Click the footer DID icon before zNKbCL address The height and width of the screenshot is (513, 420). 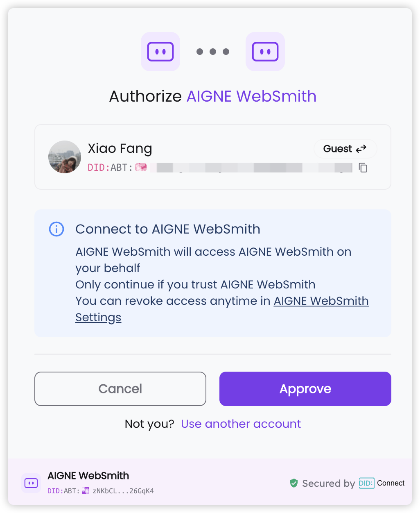pyautogui.click(x=86, y=490)
